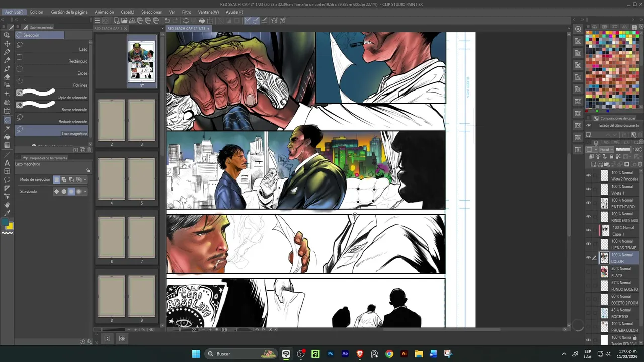Click the Fill icon in command bar

point(202,21)
